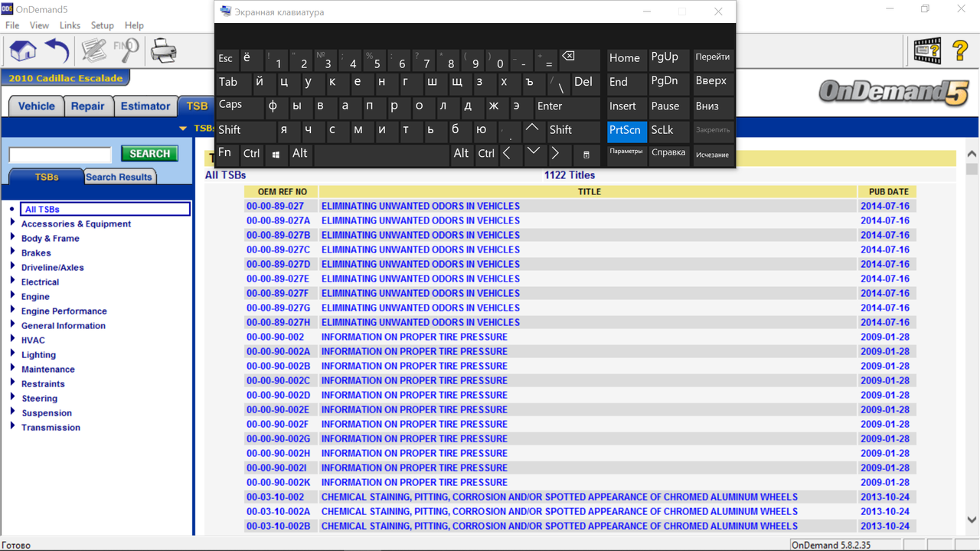Click the on-screen keyboard title icon
The width and height of the screenshot is (980, 551).
(x=225, y=11)
